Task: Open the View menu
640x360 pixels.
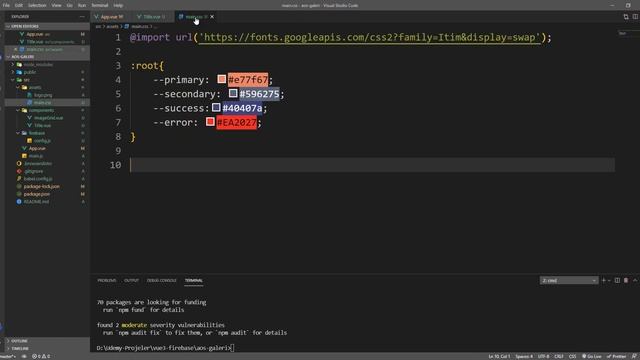Action: pyautogui.click(x=56, y=5)
